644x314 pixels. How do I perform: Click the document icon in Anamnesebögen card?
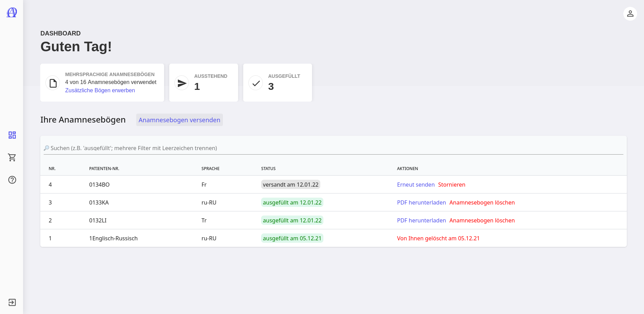coord(53,83)
